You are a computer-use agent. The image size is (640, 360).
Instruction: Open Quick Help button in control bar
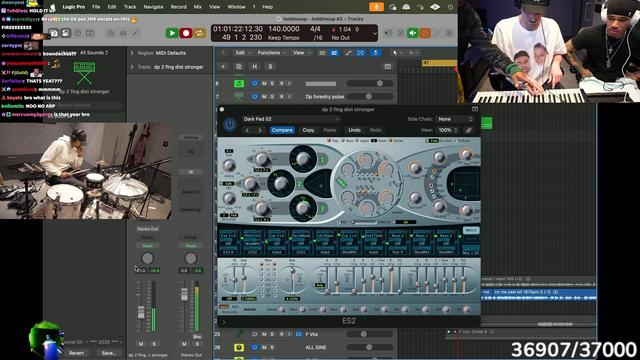point(78,33)
